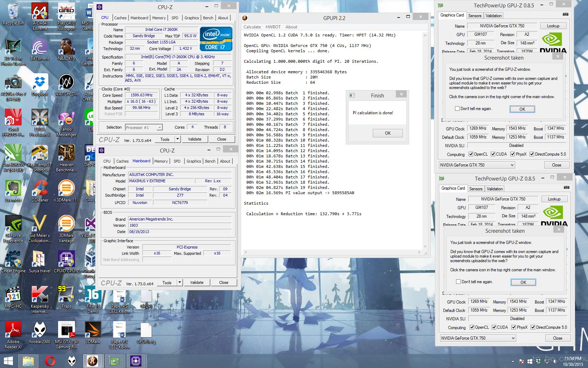The image size is (588, 368).
Task: Click Validate button in upper CPU-Z
Action: point(195,139)
